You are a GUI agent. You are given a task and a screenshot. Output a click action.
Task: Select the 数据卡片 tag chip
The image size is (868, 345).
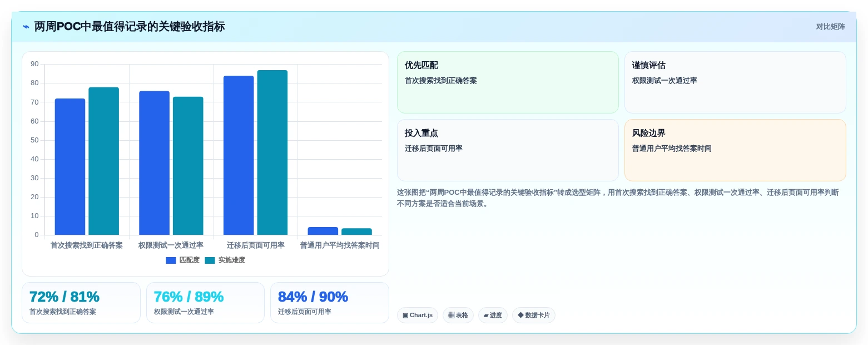tap(534, 315)
